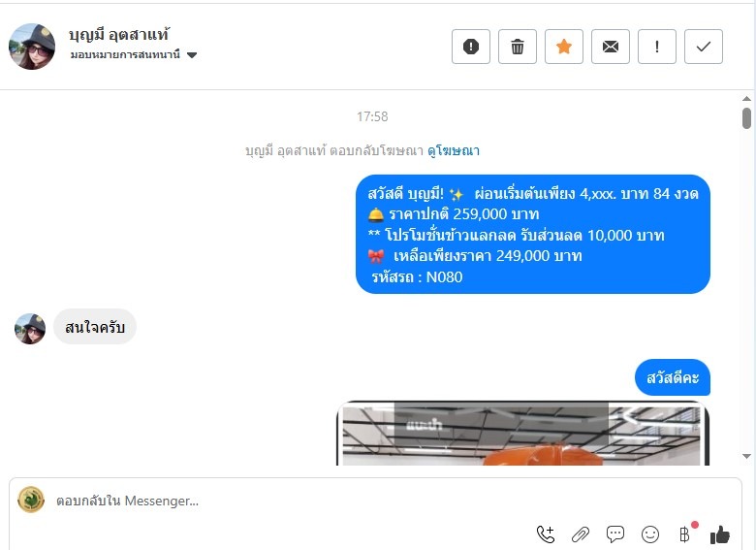Open the ดูโฆษณา link
Image resolution: width=756 pixels, height=550 pixels.
(x=454, y=151)
